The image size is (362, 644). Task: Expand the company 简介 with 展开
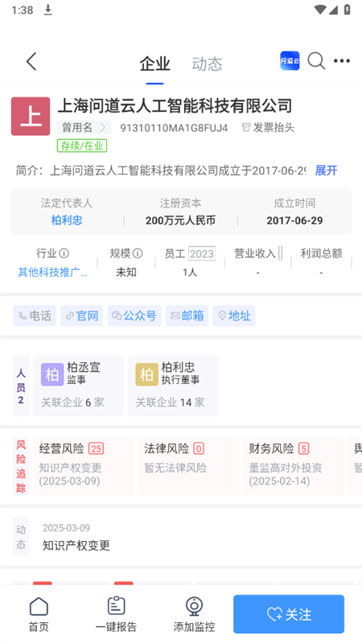(x=326, y=171)
